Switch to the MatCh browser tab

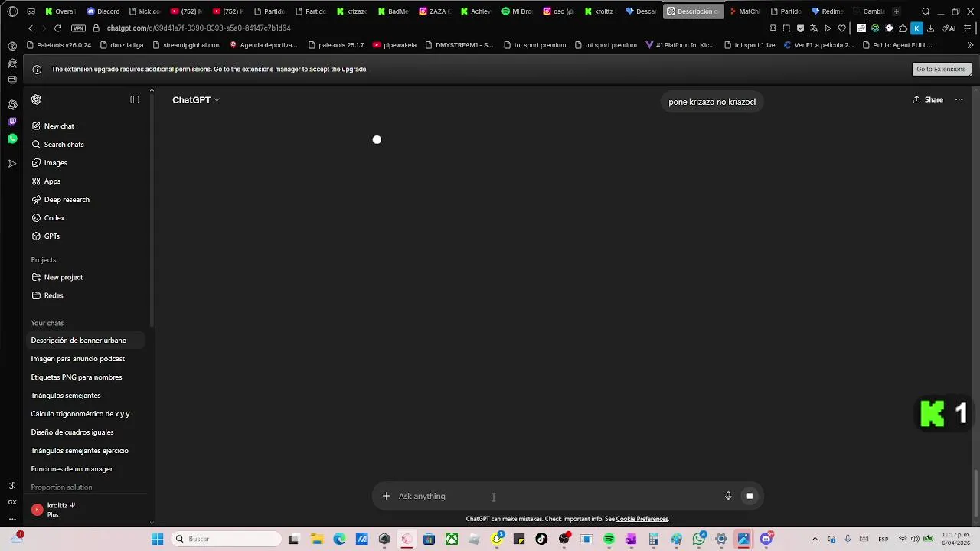pyautogui.click(x=744, y=11)
